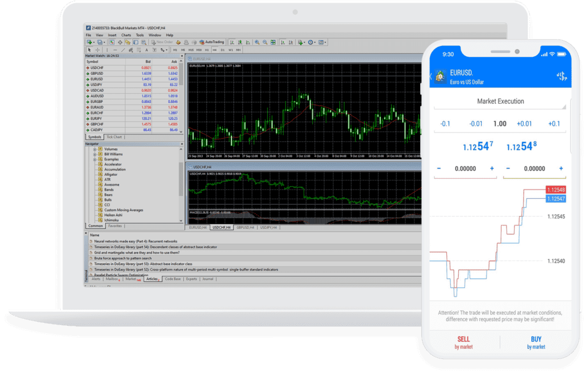This screenshot has width=588, height=374.
Task: Select the text label 'A' drawing tool
Action: pyautogui.click(x=146, y=50)
